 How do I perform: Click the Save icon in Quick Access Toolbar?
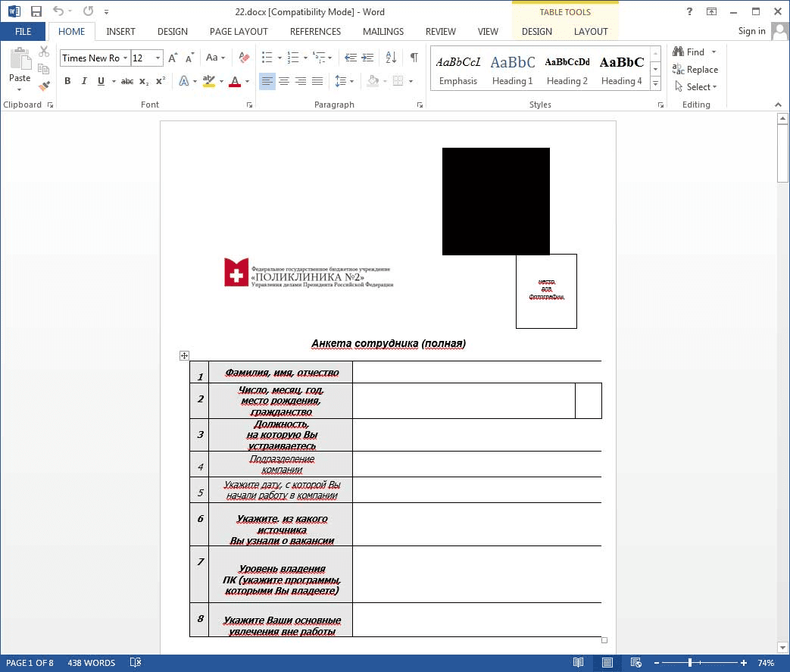click(36, 11)
